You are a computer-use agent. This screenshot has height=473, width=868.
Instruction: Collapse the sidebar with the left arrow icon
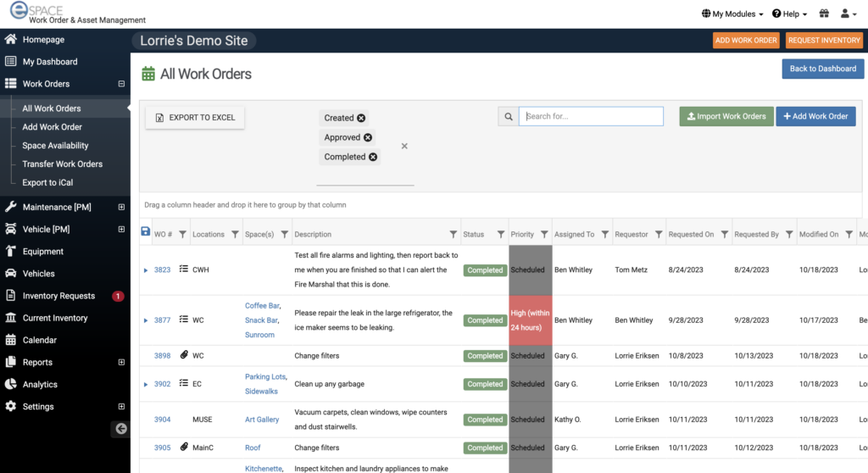tap(121, 429)
